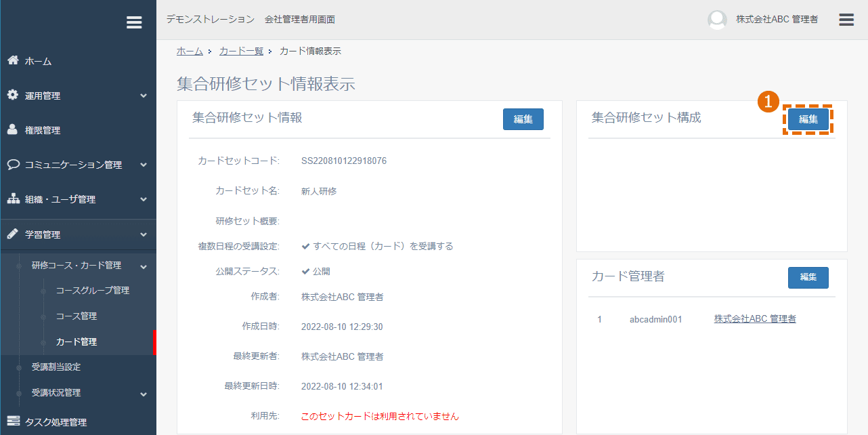
Task: Click 編集 in カード管理者 panel
Action: (808, 277)
